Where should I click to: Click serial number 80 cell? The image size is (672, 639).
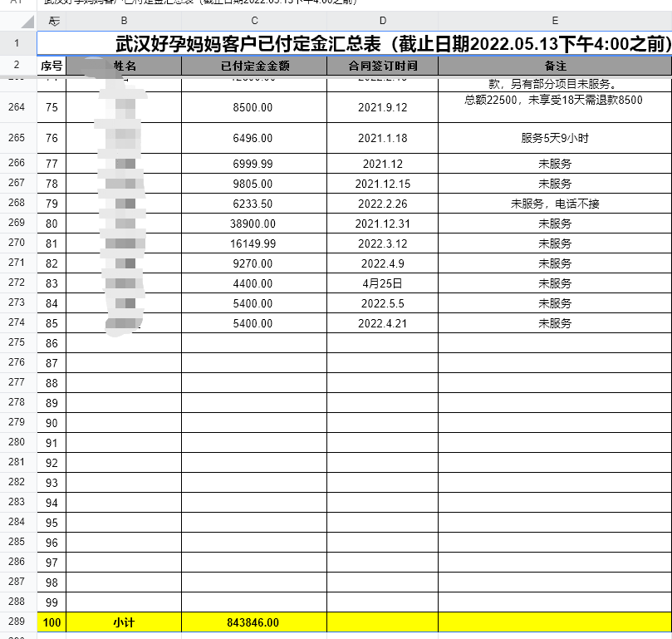tap(52, 224)
